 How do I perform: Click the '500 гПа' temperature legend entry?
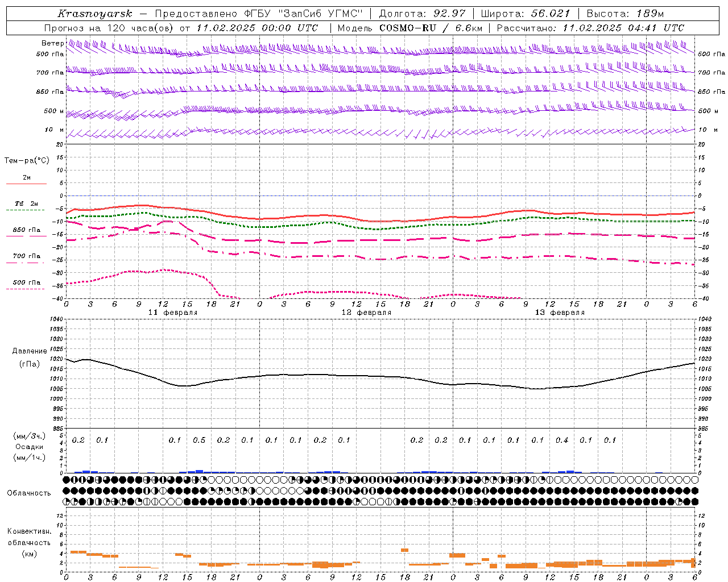tap(26, 282)
